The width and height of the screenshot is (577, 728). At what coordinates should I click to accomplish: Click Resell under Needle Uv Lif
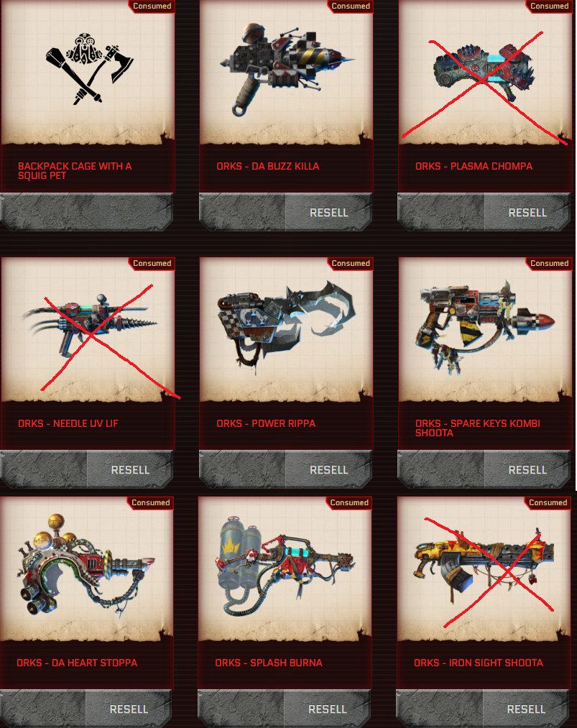tap(130, 470)
